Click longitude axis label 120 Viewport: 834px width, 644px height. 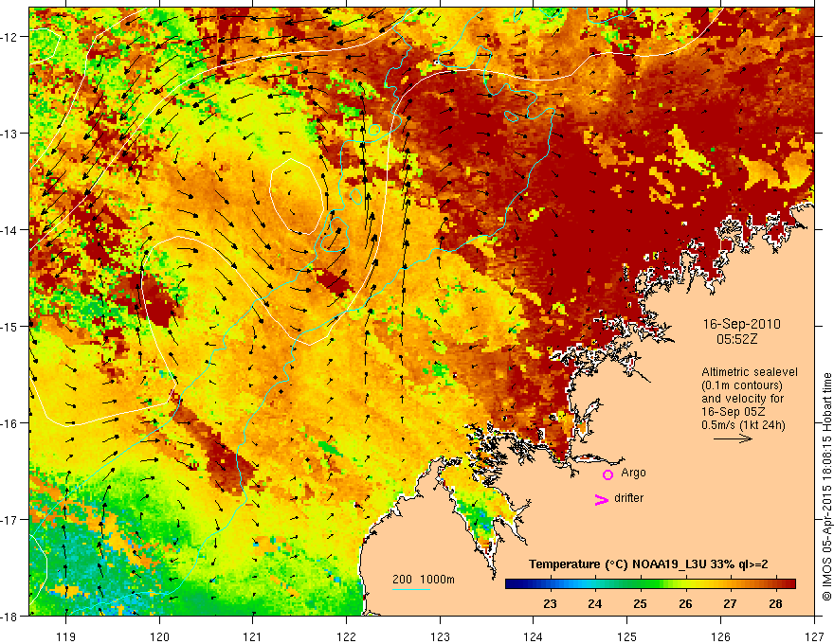point(159,636)
